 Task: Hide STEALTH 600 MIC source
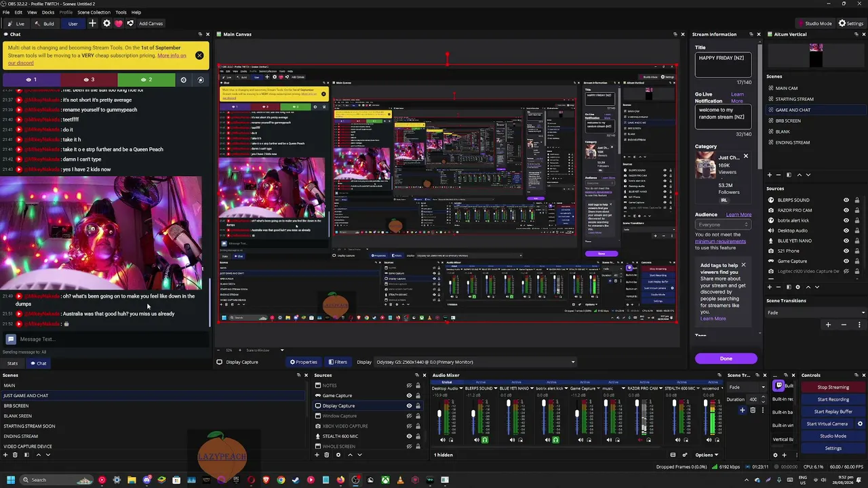(409, 436)
